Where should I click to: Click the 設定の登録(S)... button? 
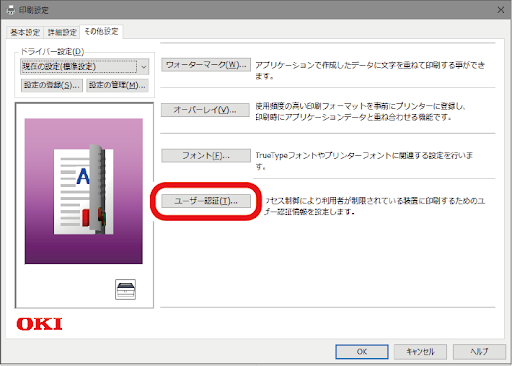[x=52, y=85]
